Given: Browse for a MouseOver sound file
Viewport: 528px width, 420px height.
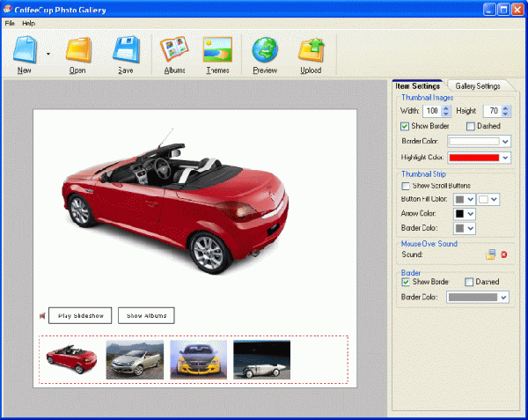Looking at the screenshot, I should (491, 254).
